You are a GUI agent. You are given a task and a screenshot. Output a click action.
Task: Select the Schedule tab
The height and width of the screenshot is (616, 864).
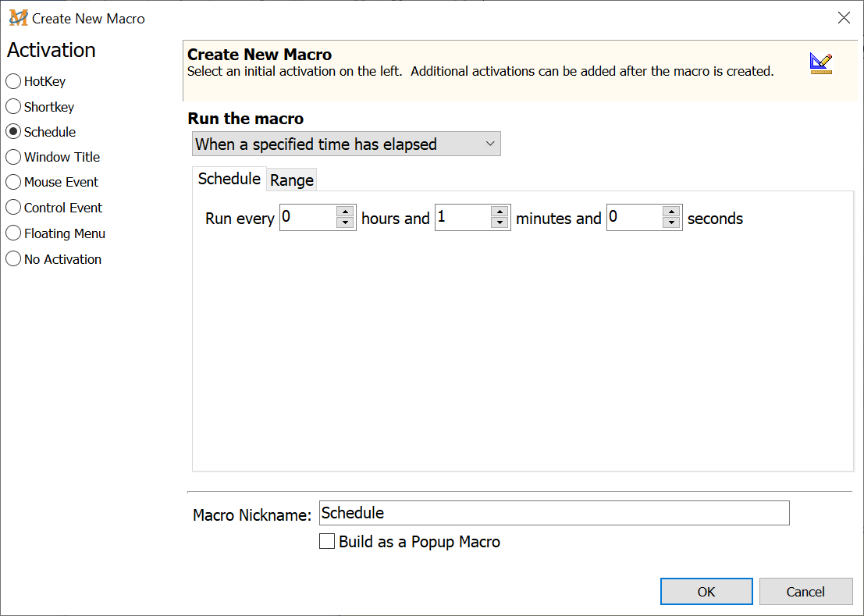pos(229,179)
